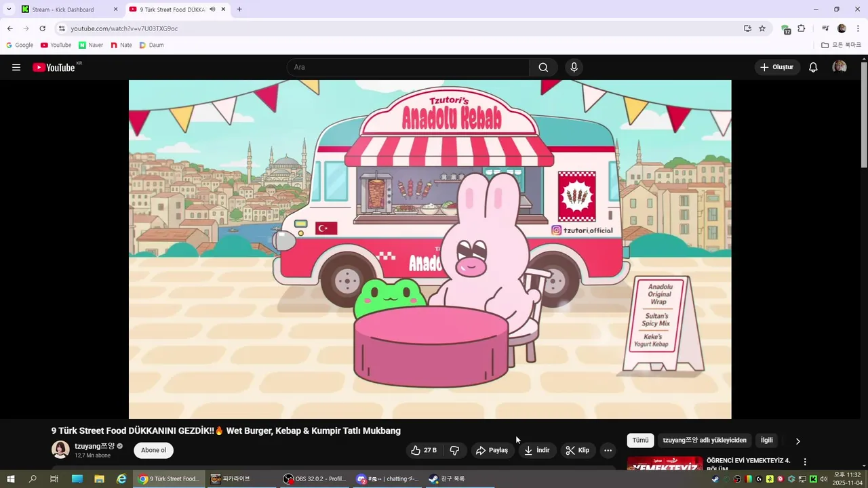Click the Klip clip button
The width and height of the screenshot is (868, 488).
pos(578,450)
